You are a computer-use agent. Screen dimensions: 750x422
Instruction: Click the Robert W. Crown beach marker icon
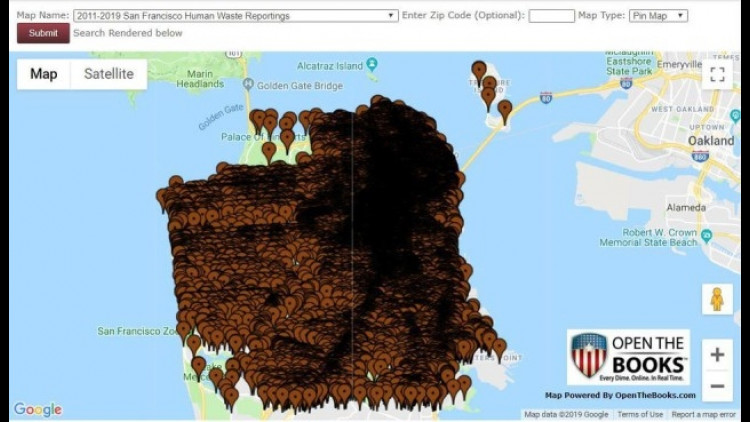706,235
